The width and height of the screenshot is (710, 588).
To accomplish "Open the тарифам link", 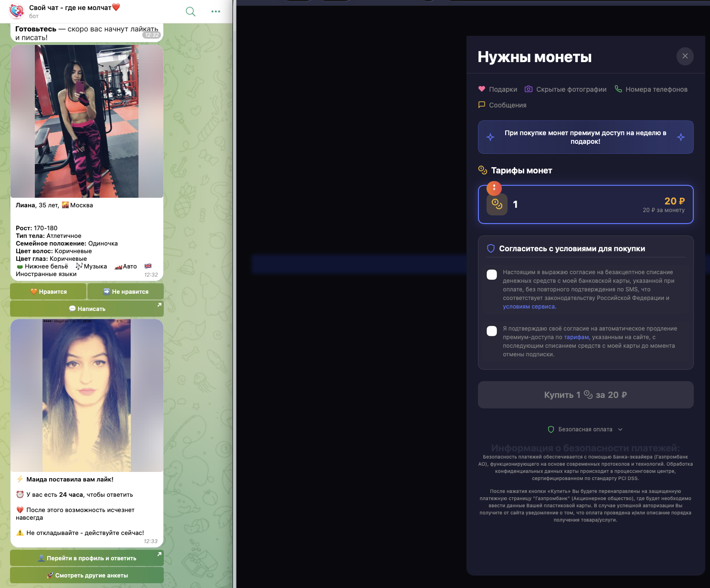I will [576, 337].
